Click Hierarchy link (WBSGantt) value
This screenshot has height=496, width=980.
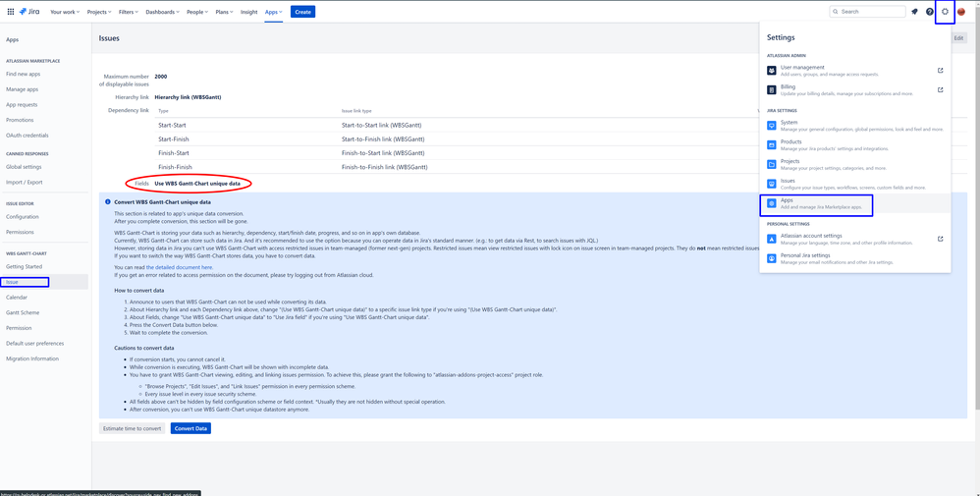(188, 97)
